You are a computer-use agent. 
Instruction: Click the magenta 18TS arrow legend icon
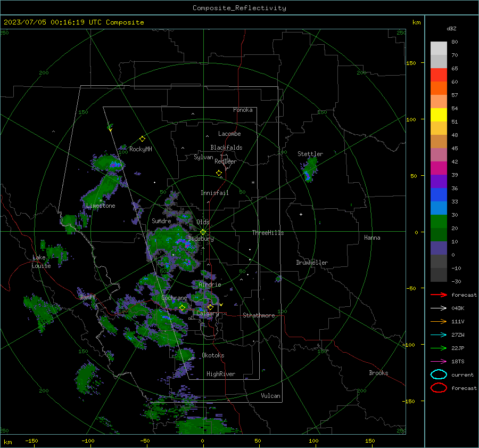tap(439, 361)
